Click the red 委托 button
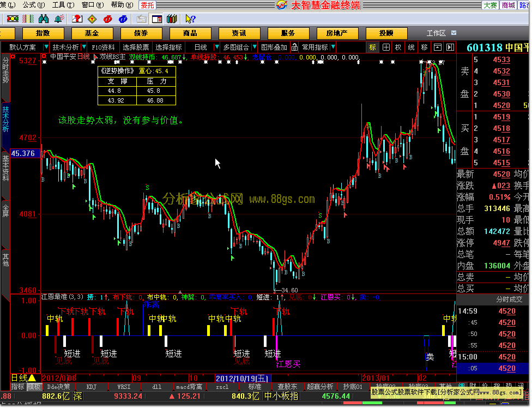532x408 pixels. click(147, 5)
